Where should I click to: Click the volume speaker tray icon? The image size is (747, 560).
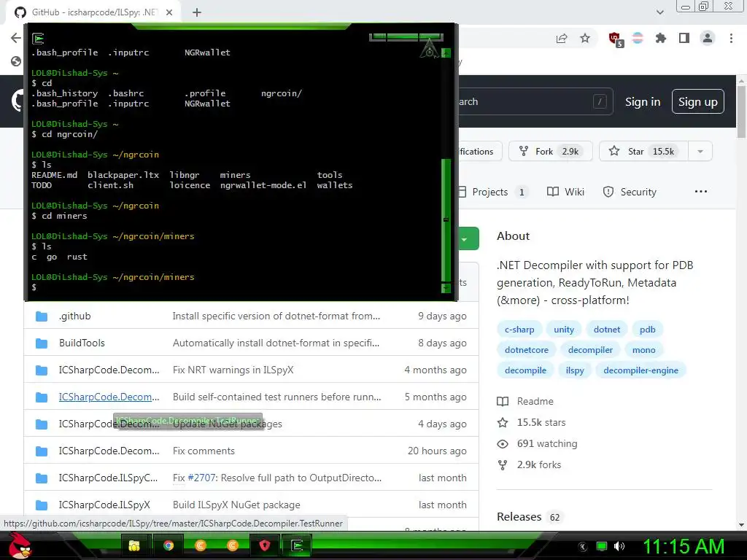pos(619,546)
